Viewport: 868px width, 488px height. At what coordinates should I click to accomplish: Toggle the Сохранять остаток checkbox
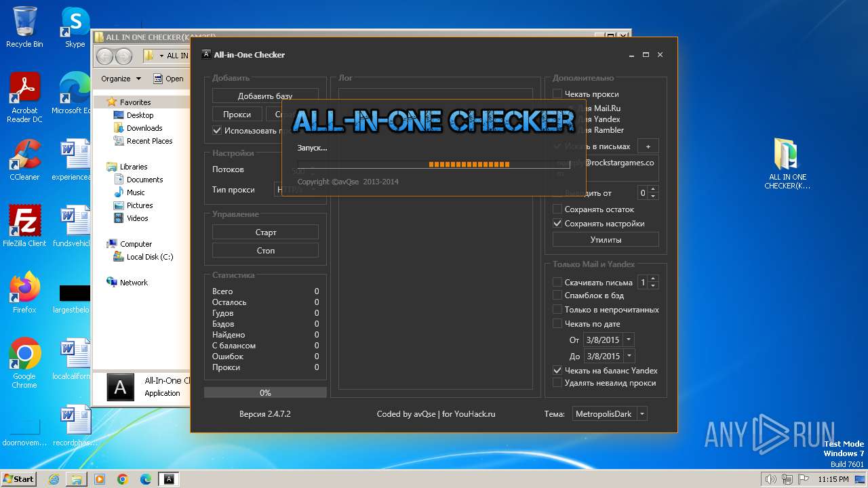tap(557, 209)
